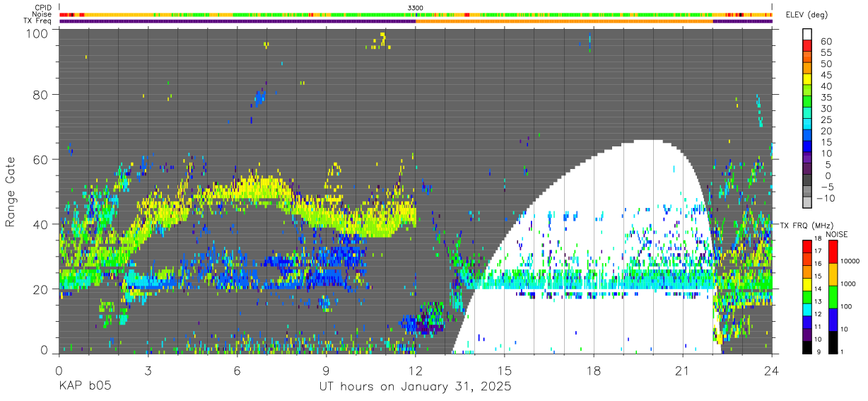Click the white top segment of ELEV colorbar
Screen dimensions: 868x401
click(x=807, y=35)
